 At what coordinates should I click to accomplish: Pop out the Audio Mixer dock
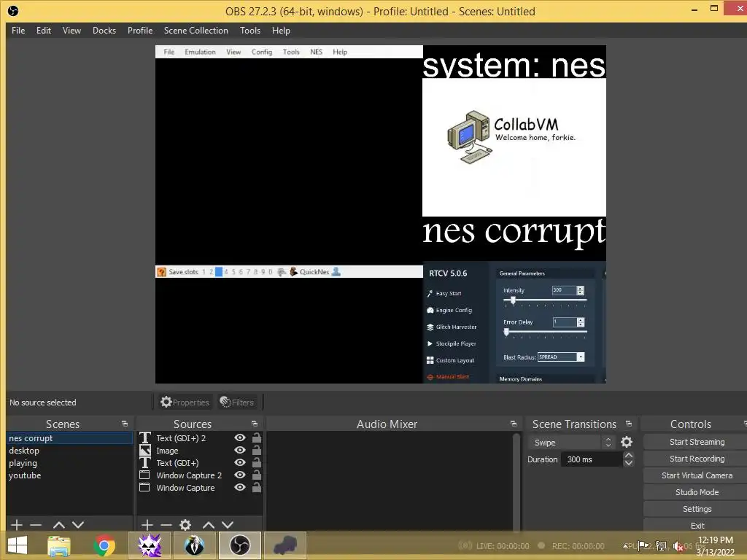coord(513,424)
